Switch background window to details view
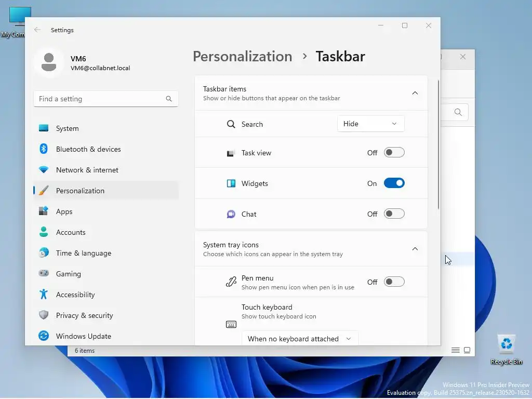This screenshot has height=399, width=532. (455, 350)
